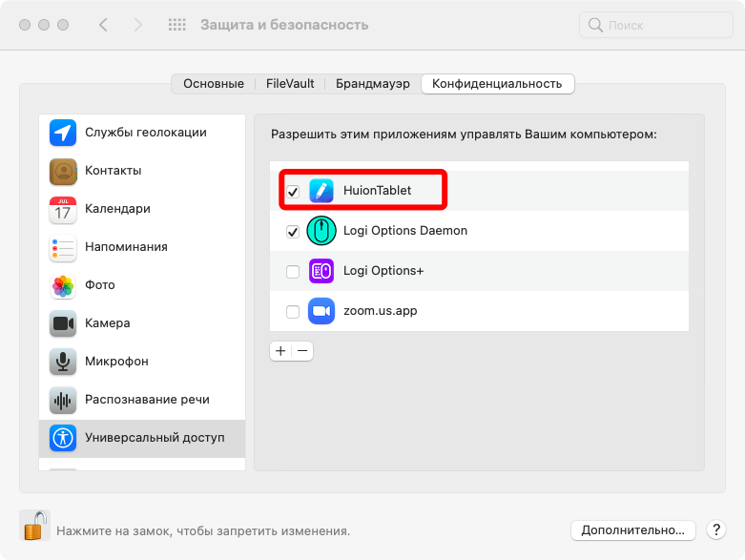The width and height of the screenshot is (745, 560).
Task: Switch to the FileVault tab
Action: (x=290, y=84)
